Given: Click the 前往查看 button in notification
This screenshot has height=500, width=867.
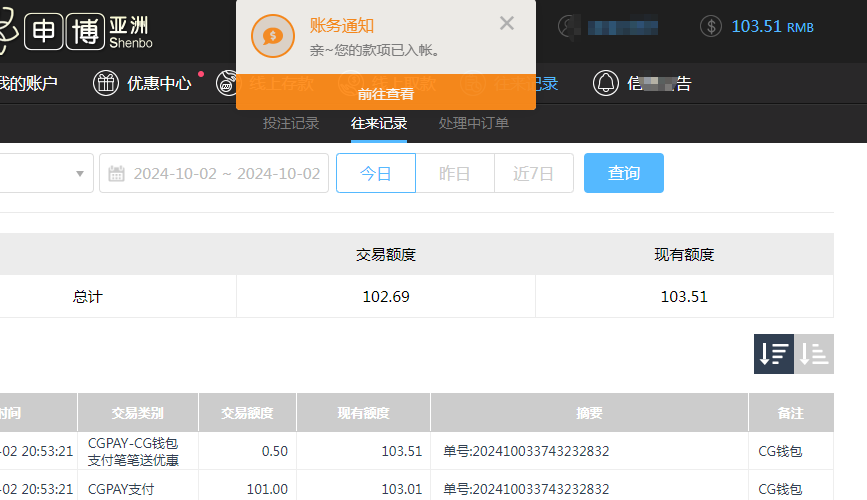Looking at the screenshot, I should point(385,94).
